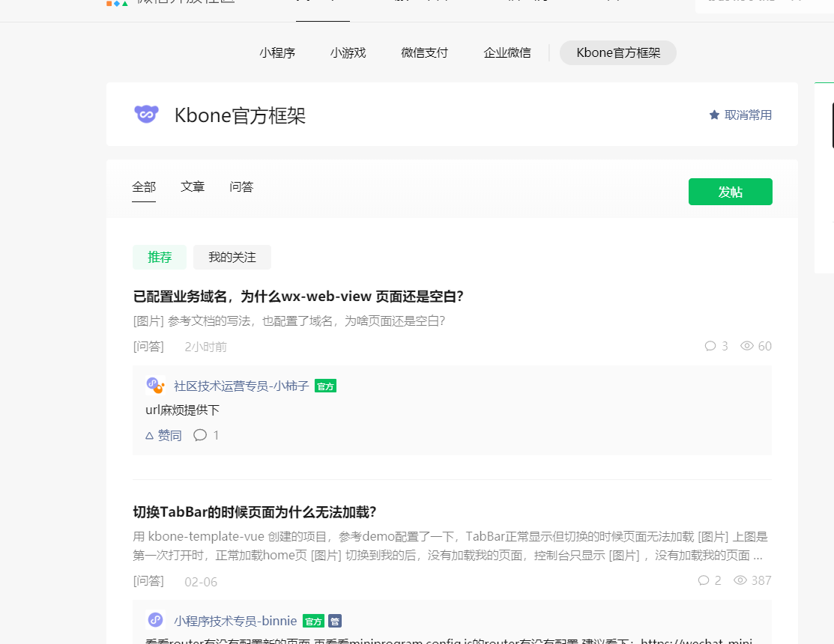Viewport: 834px width, 644px height.
Task: Click the eye icon showing 387
Action: point(740,580)
